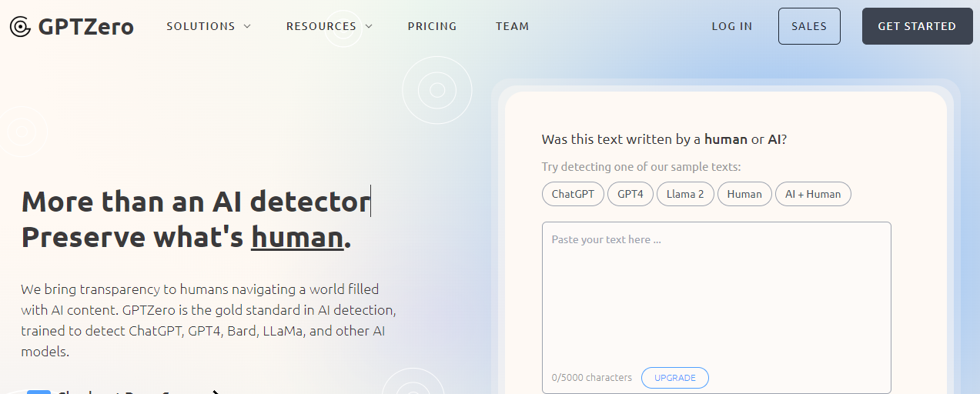Image resolution: width=980 pixels, height=394 pixels.
Task: Contact Sales via the outlined button
Action: (x=809, y=26)
